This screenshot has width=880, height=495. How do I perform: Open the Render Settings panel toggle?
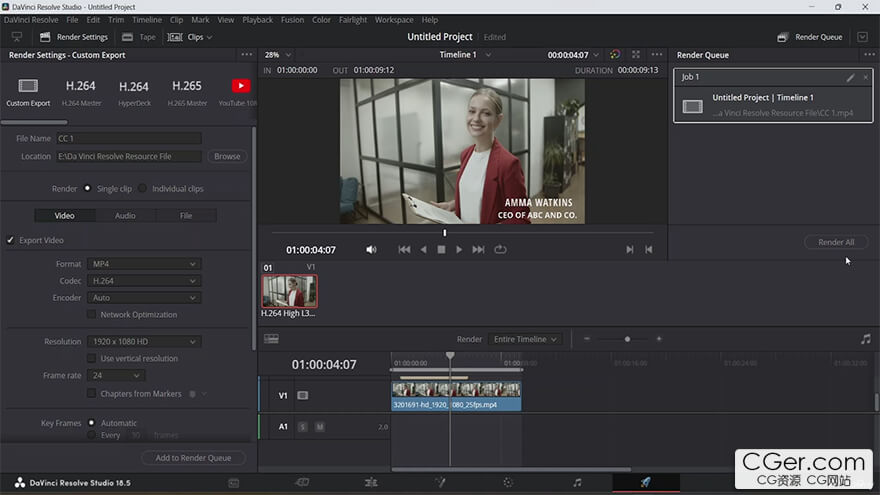point(74,37)
